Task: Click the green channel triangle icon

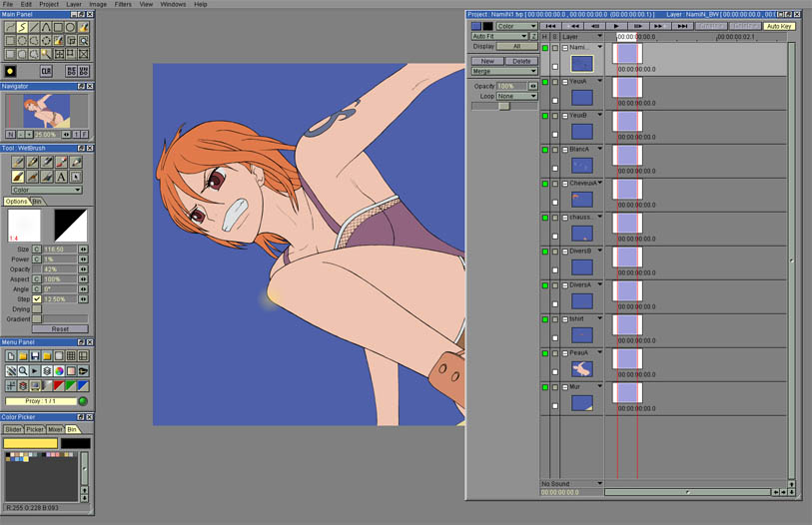Action: [71, 385]
